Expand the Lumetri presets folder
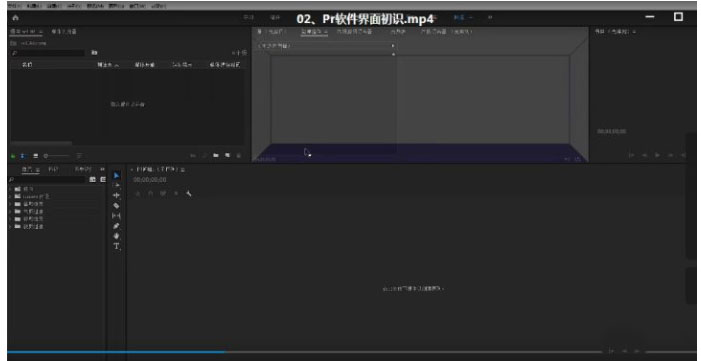Image resolution: width=701 pixels, height=361 pixels. pyautogui.click(x=10, y=196)
